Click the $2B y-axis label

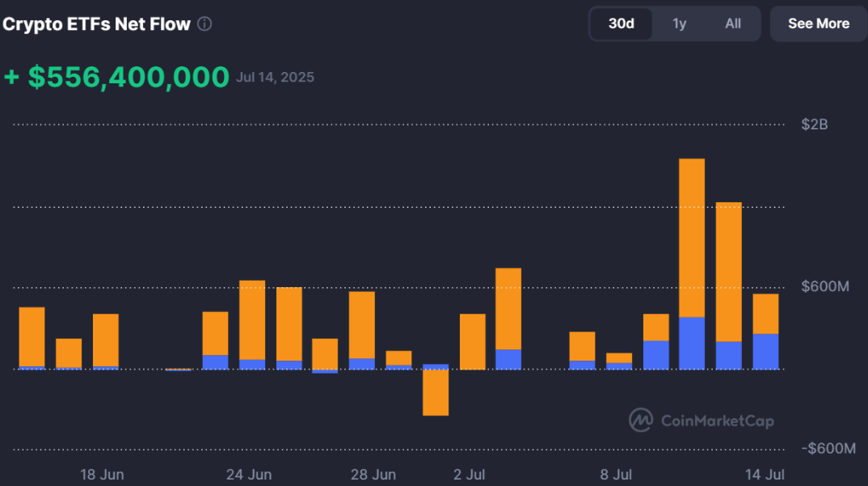point(814,125)
